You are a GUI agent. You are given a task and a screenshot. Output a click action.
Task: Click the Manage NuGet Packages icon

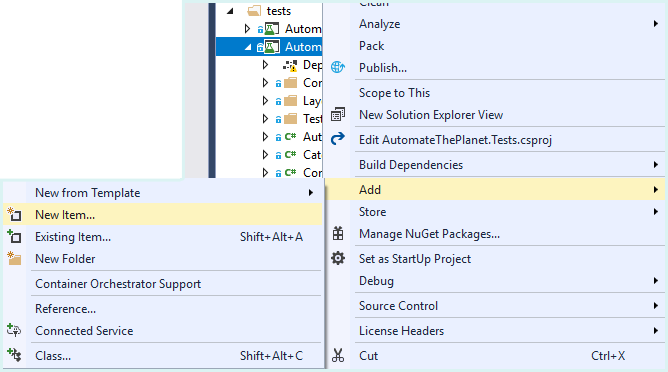coord(338,234)
